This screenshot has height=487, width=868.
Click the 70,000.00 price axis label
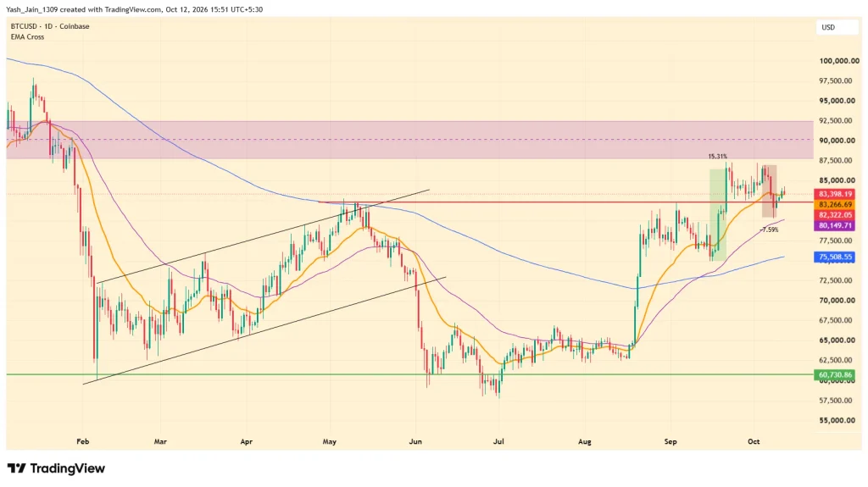pyautogui.click(x=837, y=301)
